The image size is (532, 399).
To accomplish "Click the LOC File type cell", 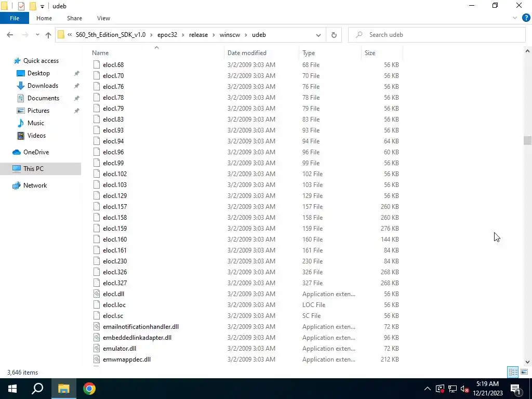I will point(314,304).
